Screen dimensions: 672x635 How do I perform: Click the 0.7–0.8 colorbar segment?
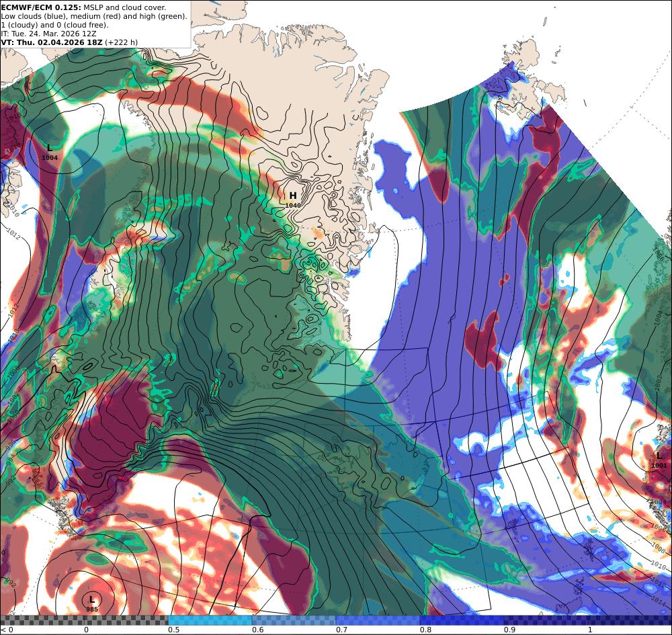[x=378, y=620]
